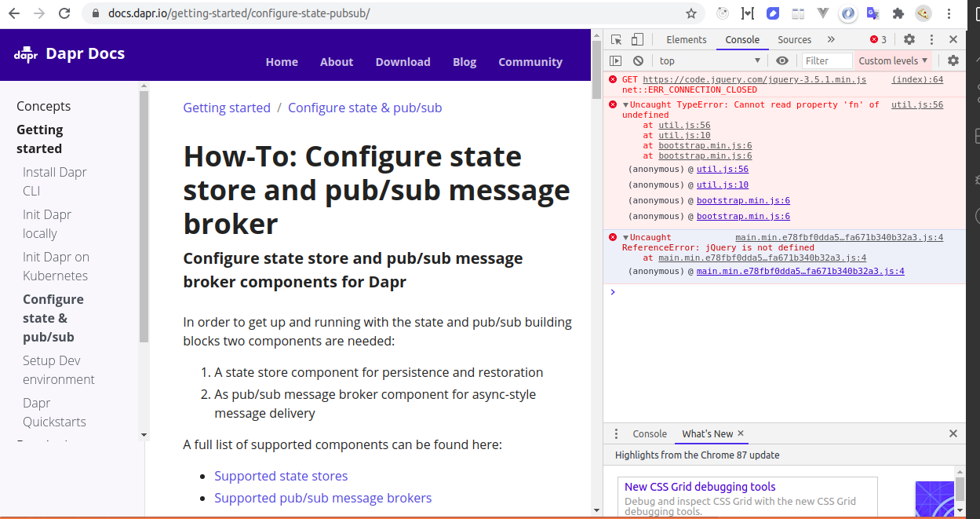Open the drawer three-dot menu
Screen dimensions: 980x519
pos(616,433)
